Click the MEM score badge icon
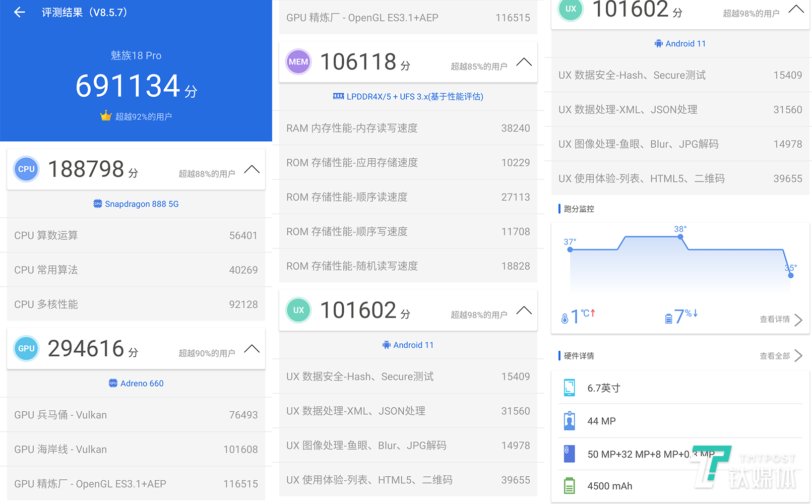Screen dimensions: 812x504 tap(298, 61)
